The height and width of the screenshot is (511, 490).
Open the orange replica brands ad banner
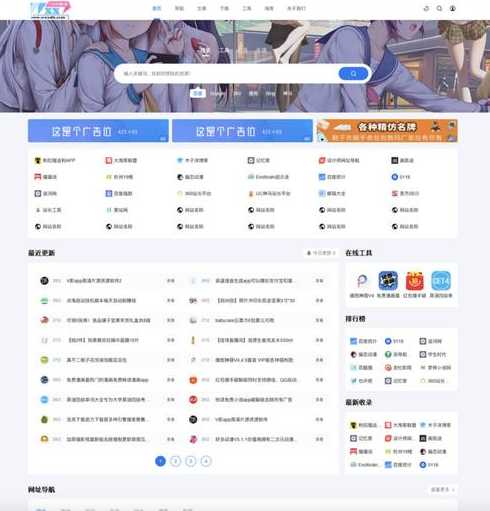point(387,131)
